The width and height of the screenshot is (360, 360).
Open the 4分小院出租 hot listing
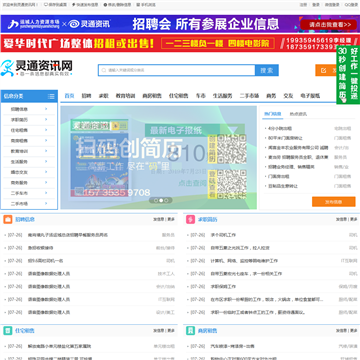280,128
